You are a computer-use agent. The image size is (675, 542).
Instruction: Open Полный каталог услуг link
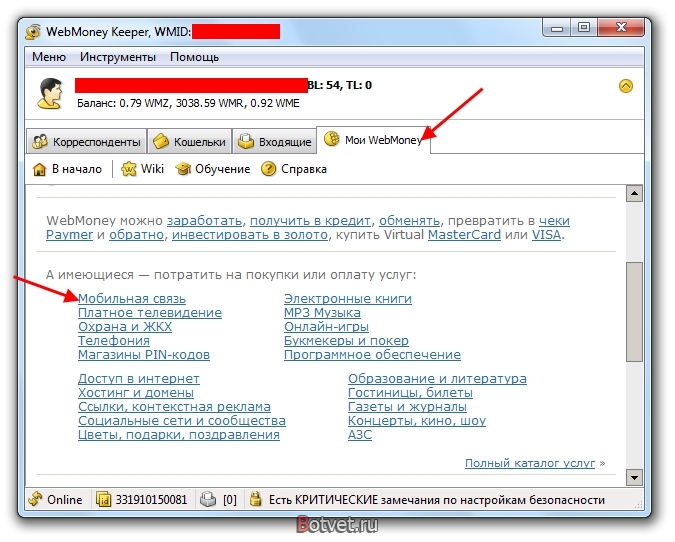coord(530,464)
